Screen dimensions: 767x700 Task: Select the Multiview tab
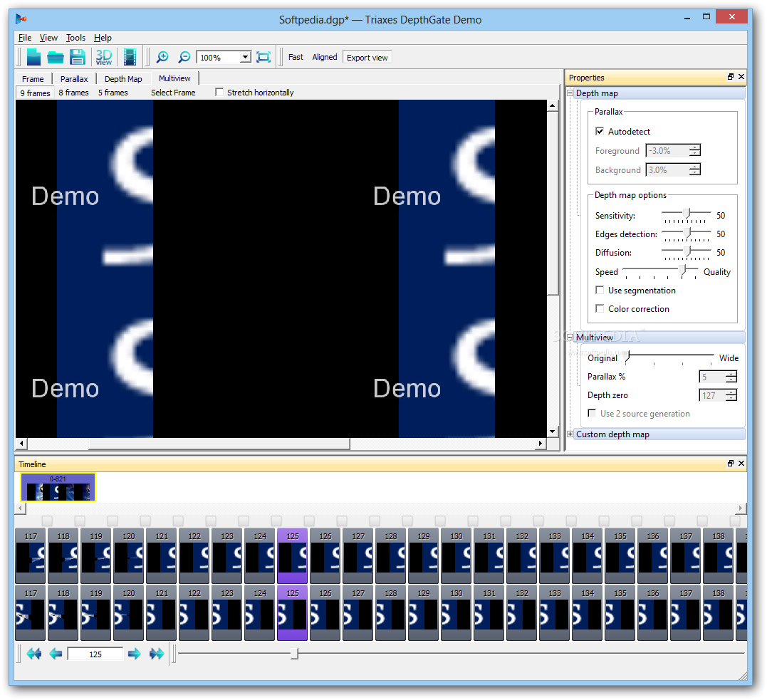tap(174, 78)
